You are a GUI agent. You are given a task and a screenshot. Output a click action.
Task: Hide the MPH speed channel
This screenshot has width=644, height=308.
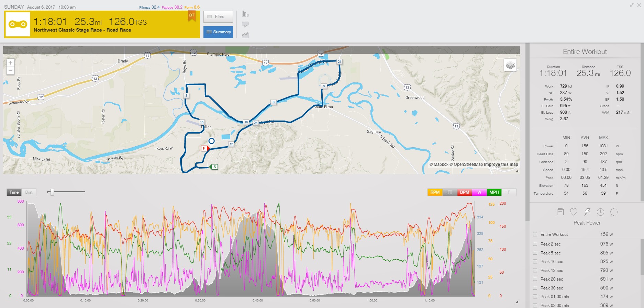tap(494, 192)
